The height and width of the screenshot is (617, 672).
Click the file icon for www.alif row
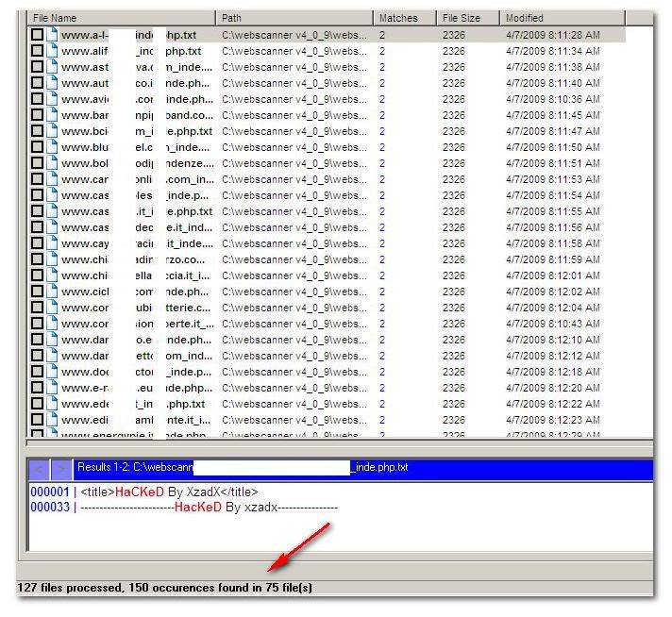point(54,51)
